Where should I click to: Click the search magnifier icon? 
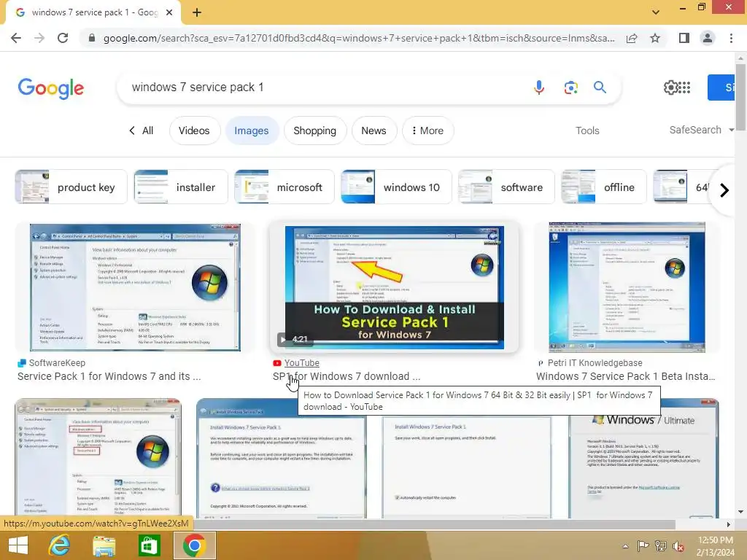point(600,87)
